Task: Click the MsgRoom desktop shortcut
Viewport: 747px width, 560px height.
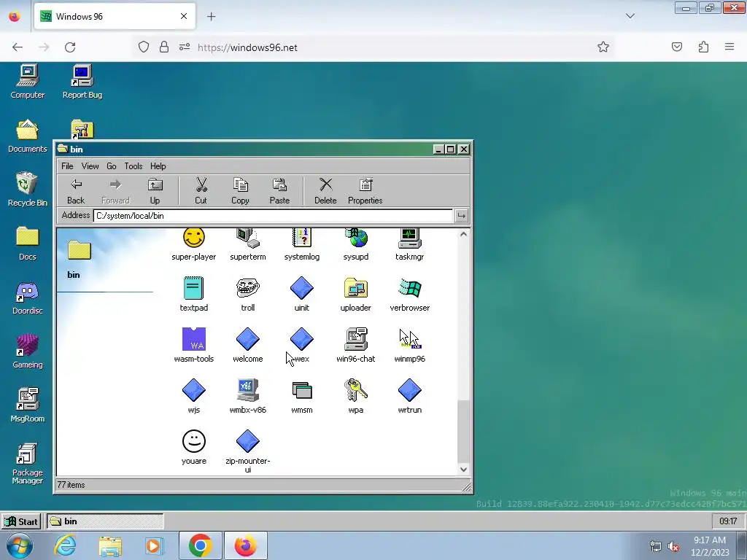Action: pyautogui.click(x=27, y=405)
